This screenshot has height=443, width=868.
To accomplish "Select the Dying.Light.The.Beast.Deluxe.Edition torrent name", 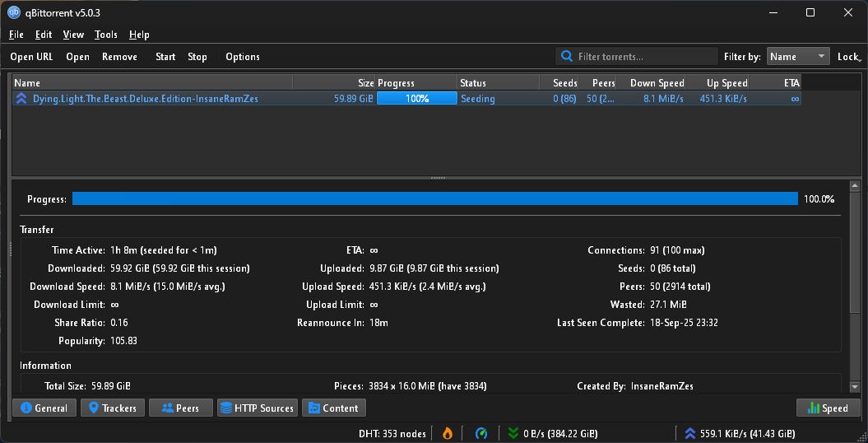I will click(145, 99).
